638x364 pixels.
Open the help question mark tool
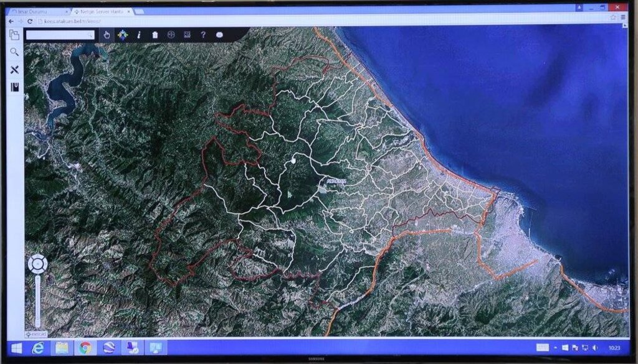coord(203,35)
